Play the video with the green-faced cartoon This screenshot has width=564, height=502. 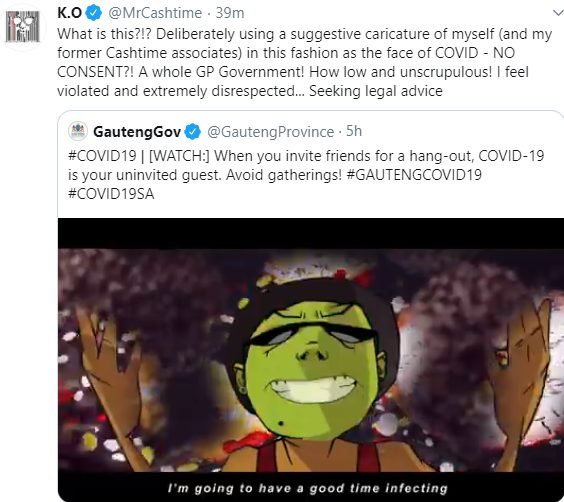(x=311, y=360)
